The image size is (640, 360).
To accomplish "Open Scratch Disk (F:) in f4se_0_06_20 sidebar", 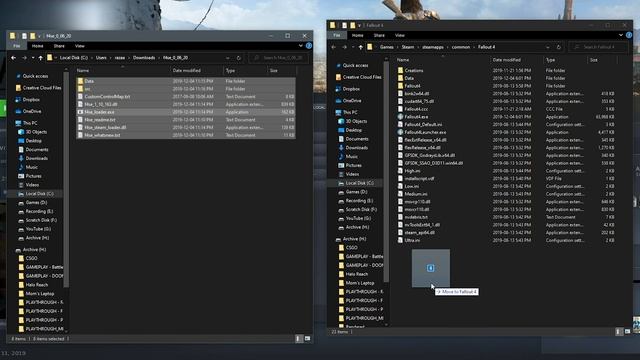I will point(37,220).
